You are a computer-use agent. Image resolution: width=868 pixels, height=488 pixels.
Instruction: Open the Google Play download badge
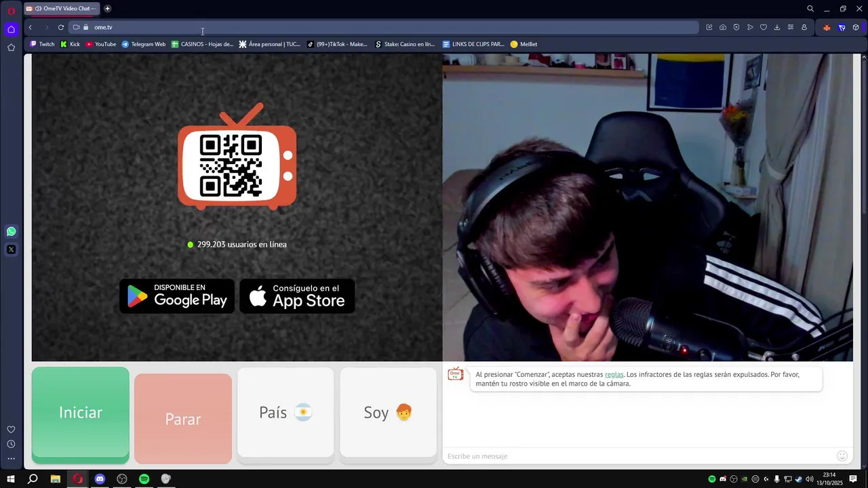pos(177,296)
